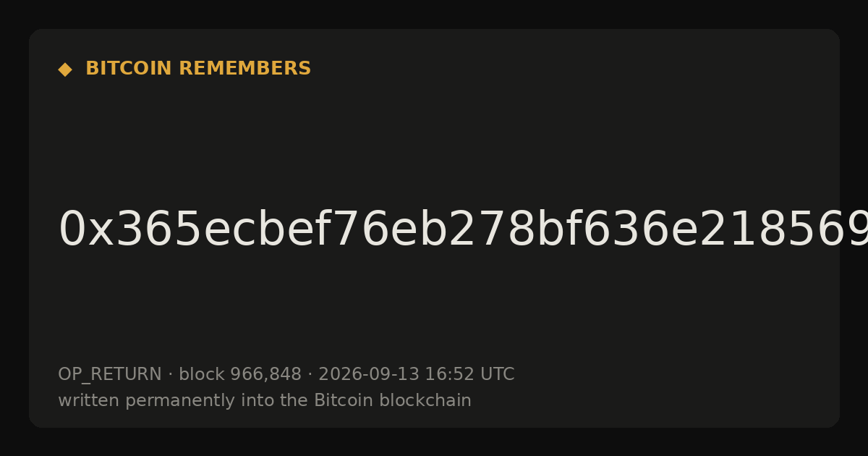Image resolution: width=868 pixels, height=456 pixels.
Task: Click the word BITCOIN in header
Action: pos(129,69)
